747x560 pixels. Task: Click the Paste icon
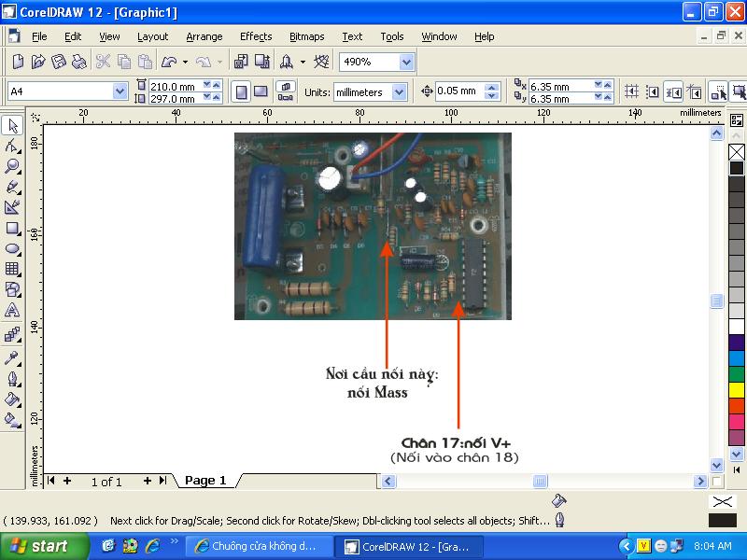[145, 62]
